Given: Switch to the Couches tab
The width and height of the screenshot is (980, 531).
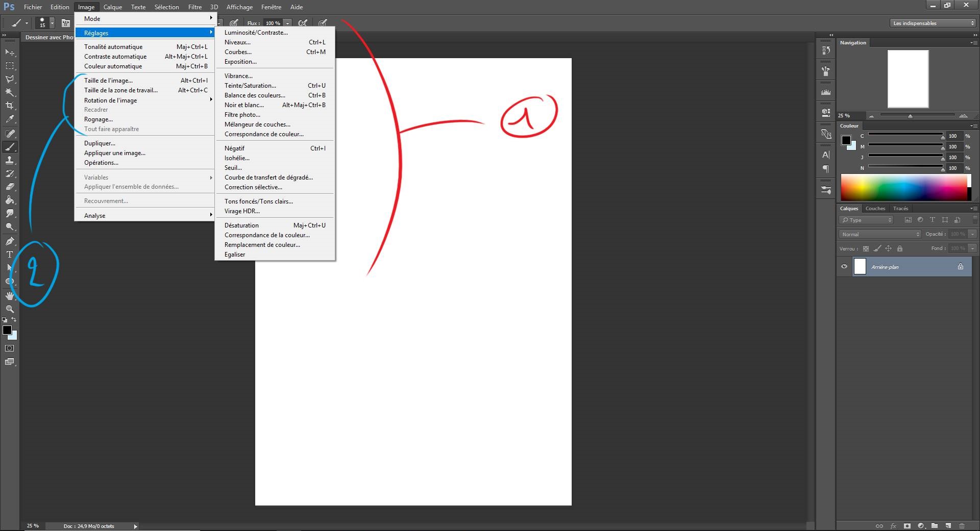Looking at the screenshot, I should 875,208.
